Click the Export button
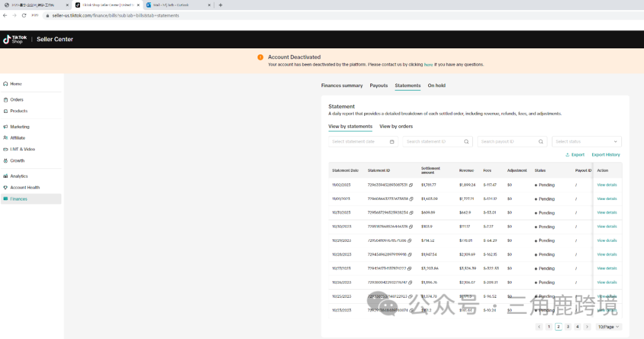644x339 pixels. click(x=575, y=155)
